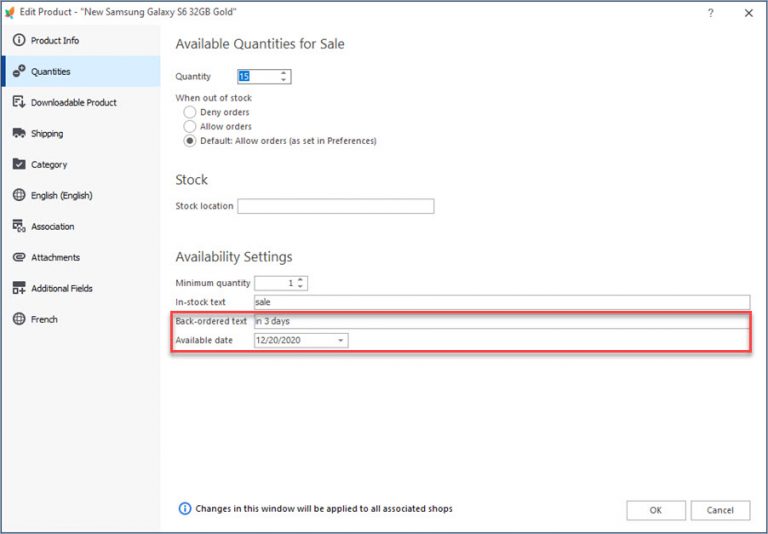Open the Available date dropdown

click(x=341, y=341)
